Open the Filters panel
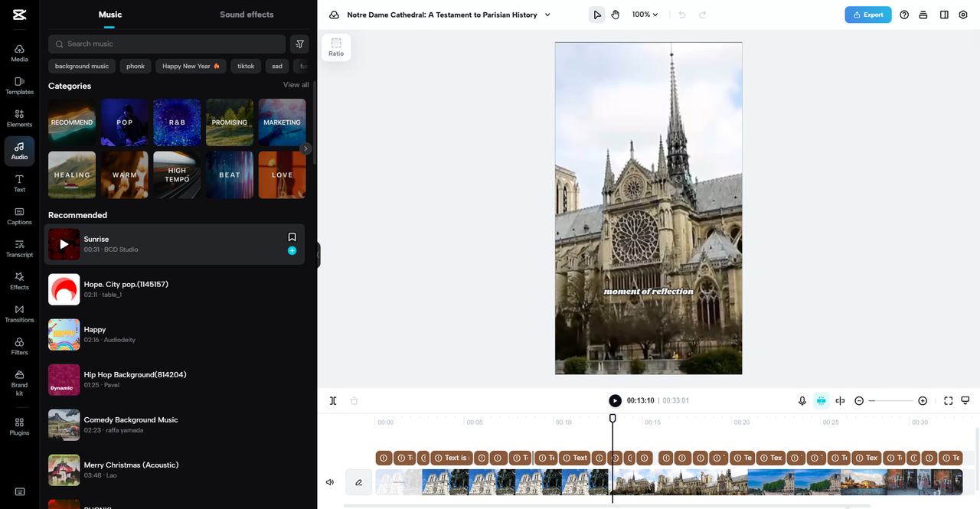This screenshot has height=509, width=980. pos(19,346)
